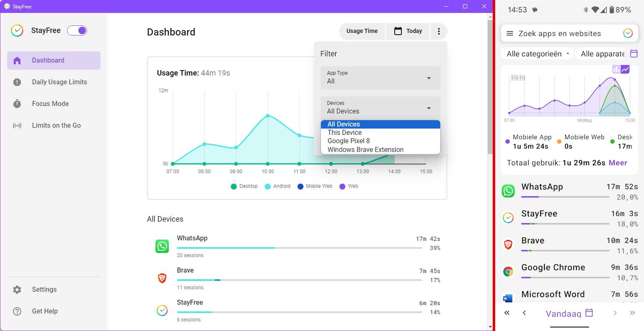This screenshot has width=644, height=331.
Task: Tap the StayFree icon in the phone list
Action: pos(508,218)
